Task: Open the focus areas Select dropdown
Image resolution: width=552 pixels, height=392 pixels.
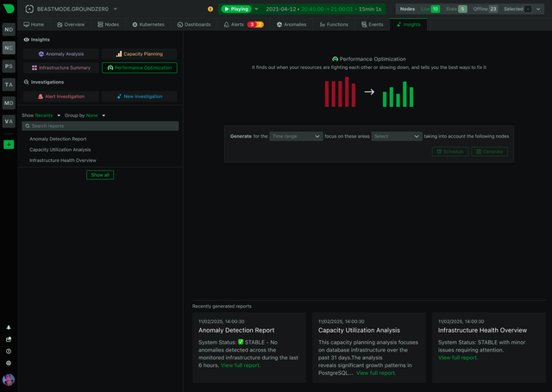Action: pyautogui.click(x=397, y=136)
